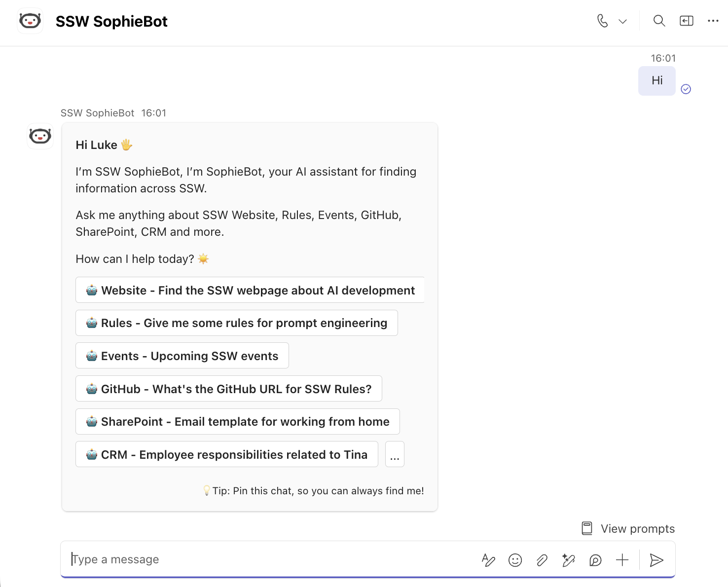Open View prompts
The height and width of the screenshot is (587, 728).
pyautogui.click(x=628, y=528)
